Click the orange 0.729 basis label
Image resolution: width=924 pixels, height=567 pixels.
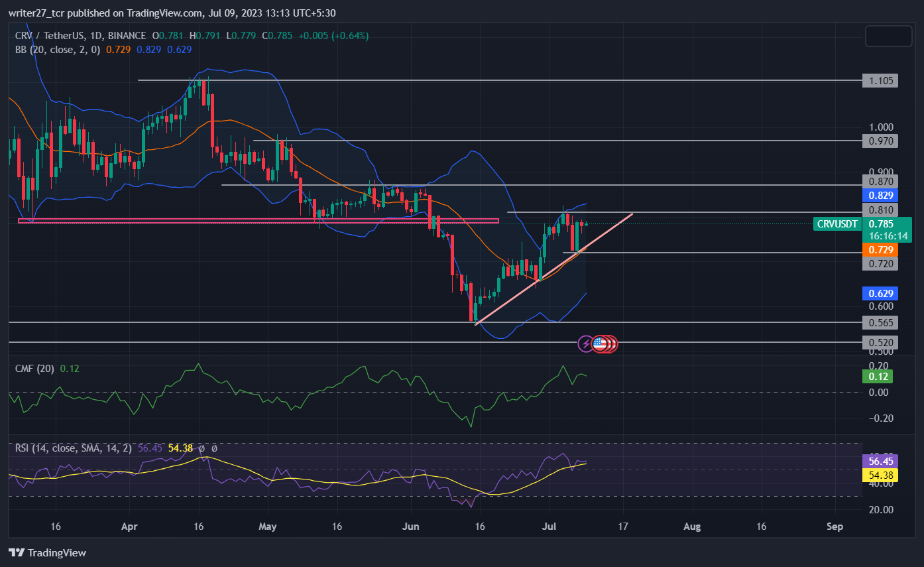click(x=880, y=250)
